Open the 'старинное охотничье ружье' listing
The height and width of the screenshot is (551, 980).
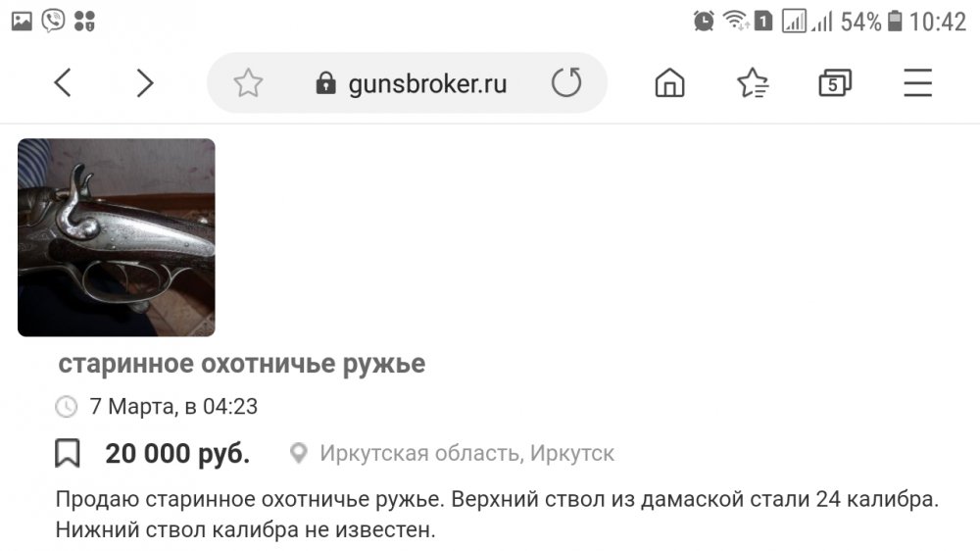[x=242, y=364]
